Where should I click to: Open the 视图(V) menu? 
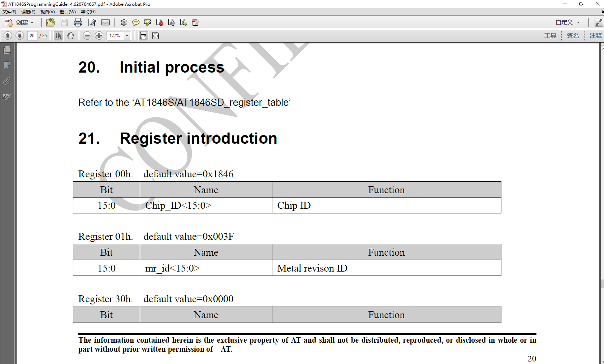[47, 12]
